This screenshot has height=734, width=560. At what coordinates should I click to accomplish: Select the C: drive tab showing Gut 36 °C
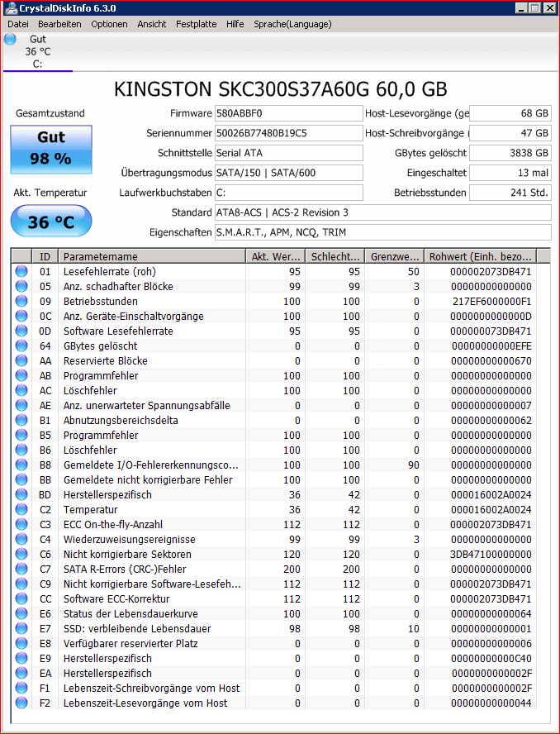coord(37,51)
